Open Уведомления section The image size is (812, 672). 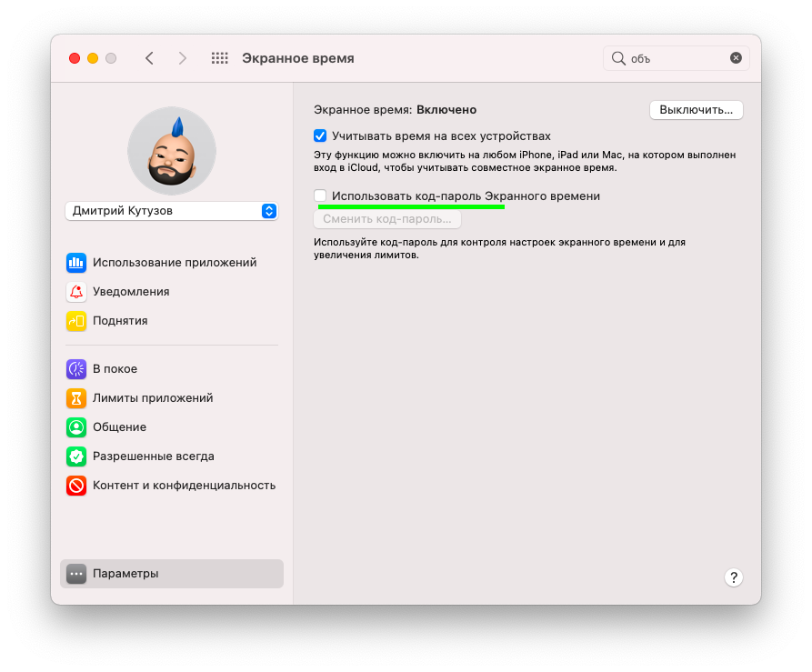[172, 292]
